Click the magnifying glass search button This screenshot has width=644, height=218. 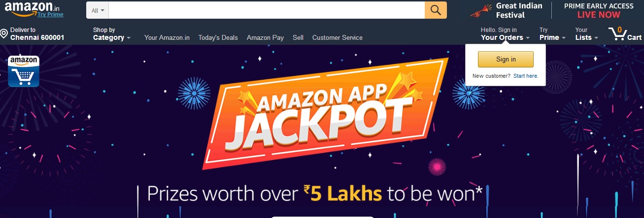436,10
